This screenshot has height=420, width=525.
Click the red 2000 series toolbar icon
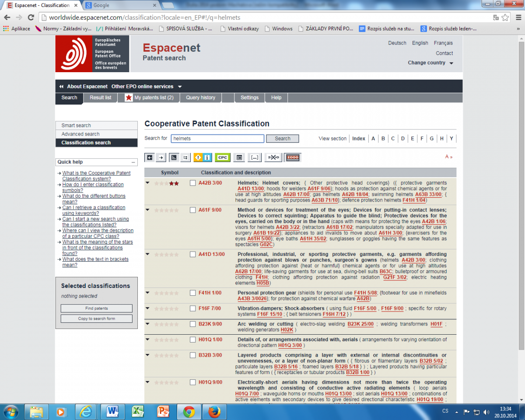pyautogui.click(x=292, y=157)
